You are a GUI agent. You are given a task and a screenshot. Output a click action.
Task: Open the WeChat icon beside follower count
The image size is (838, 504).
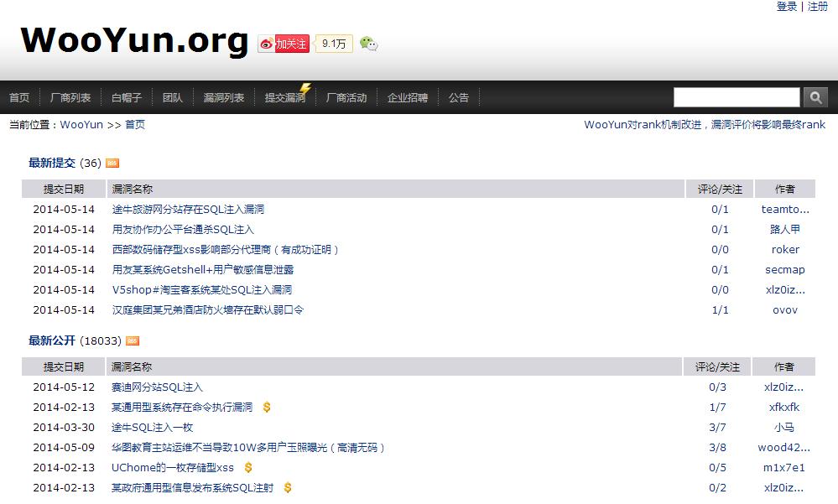point(368,44)
